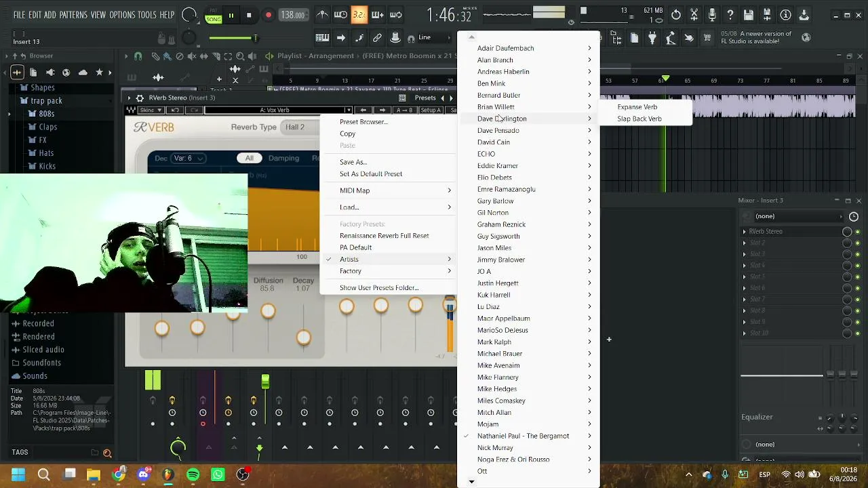Toggle the playlist magnet snap icon
868x488 pixels.
138,56
